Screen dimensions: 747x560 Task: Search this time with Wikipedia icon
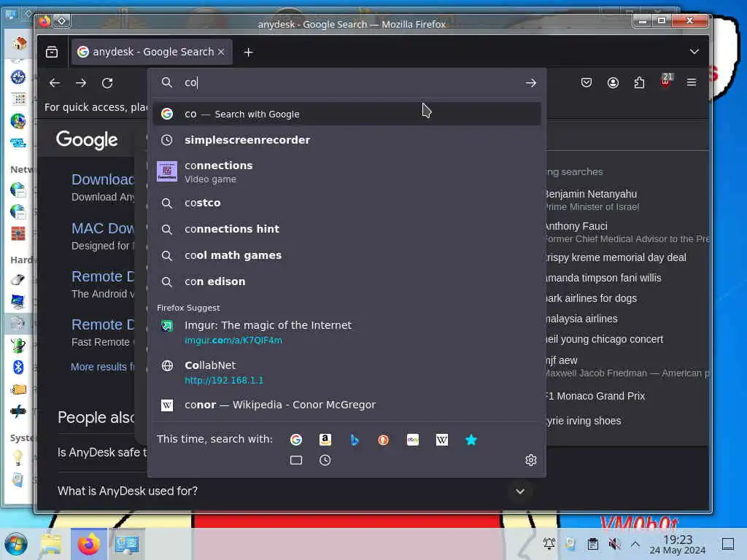click(x=441, y=440)
